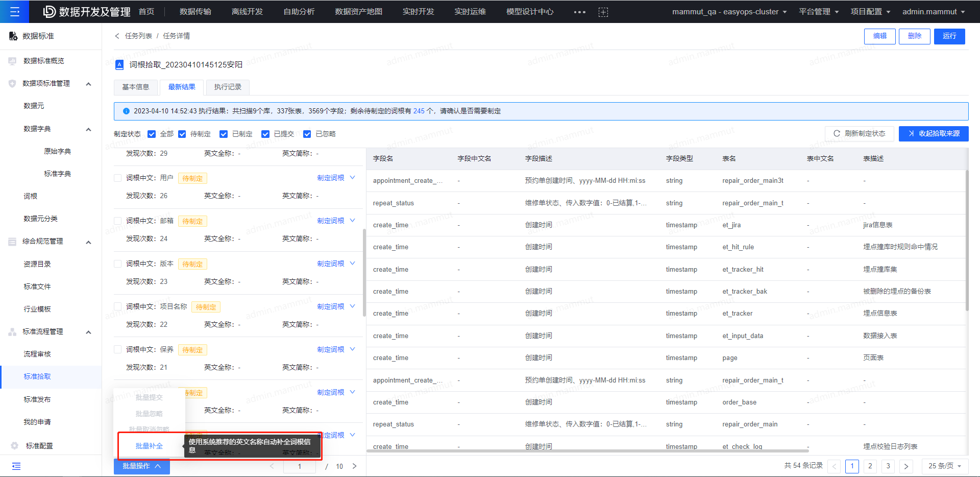Switch to the 基本信息 tab

(x=136, y=87)
